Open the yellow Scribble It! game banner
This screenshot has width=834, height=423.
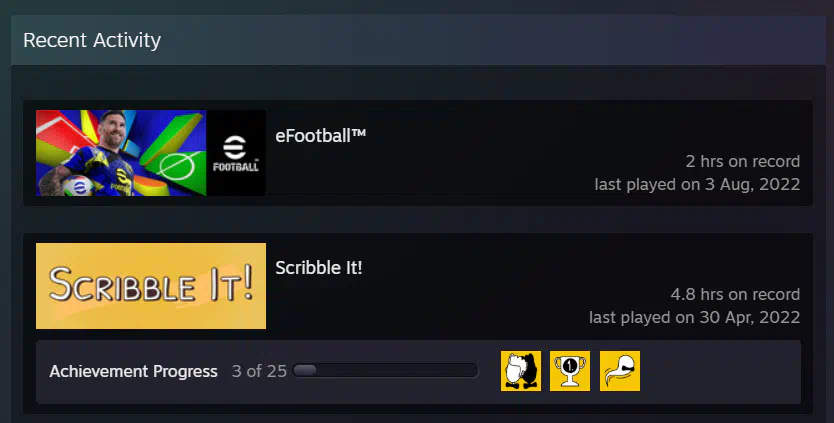click(x=151, y=286)
